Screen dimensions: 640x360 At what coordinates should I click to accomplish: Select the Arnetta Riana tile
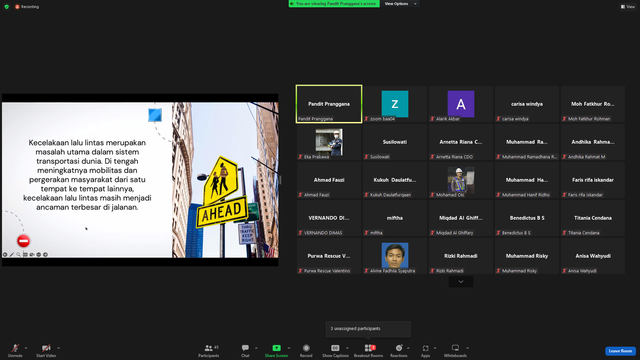[x=461, y=142]
